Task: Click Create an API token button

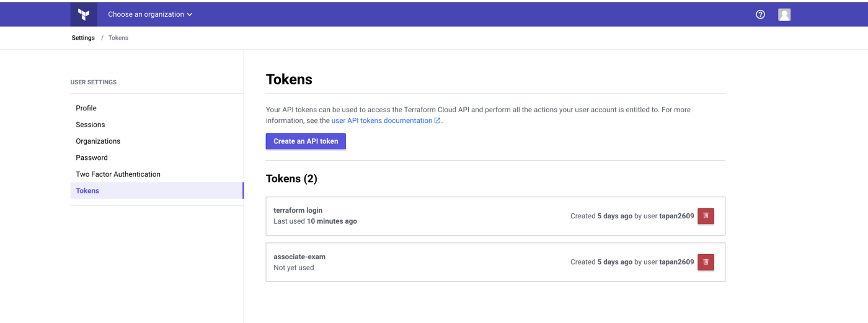Action: click(306, 141)
